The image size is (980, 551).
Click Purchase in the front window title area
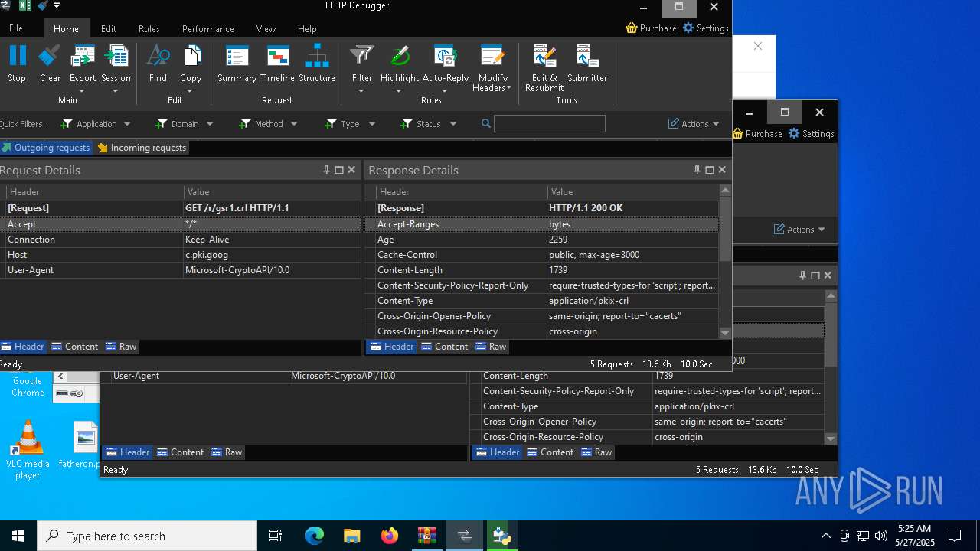click(652, 28)
